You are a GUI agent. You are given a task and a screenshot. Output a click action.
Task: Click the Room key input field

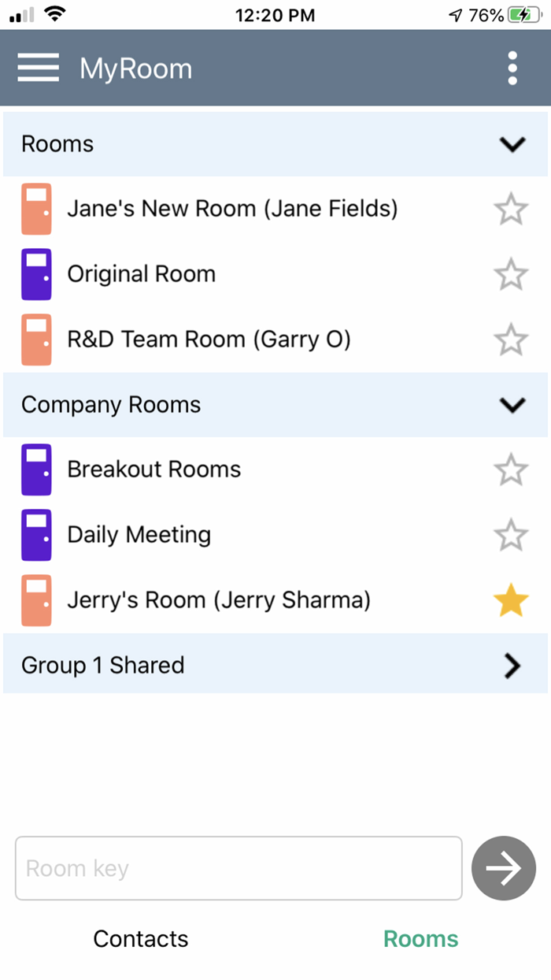coord(236,868)
